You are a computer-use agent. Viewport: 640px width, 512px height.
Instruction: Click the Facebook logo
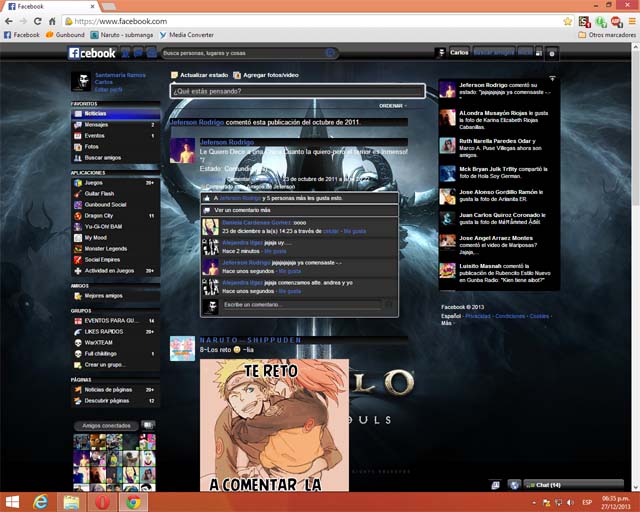click(92, 53)
